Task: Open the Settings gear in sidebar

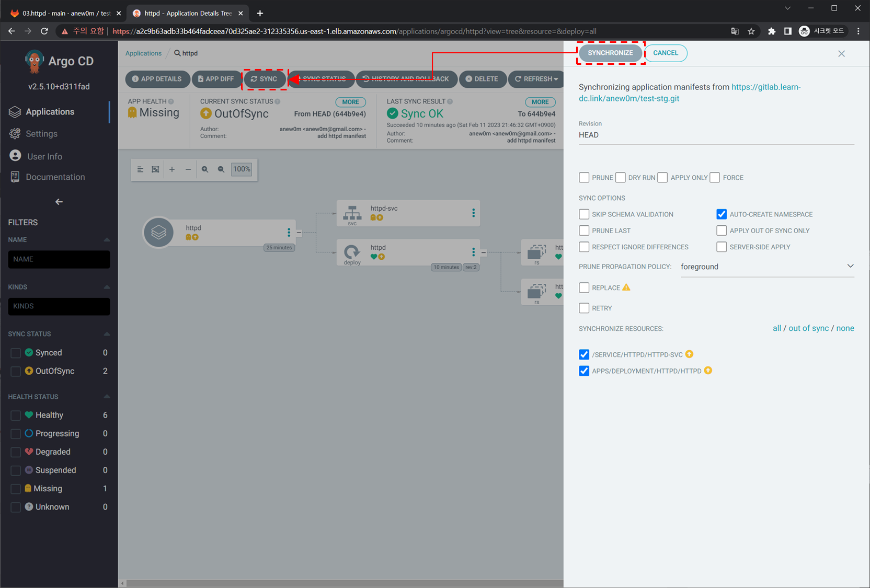Action: pyautogui.click(x=16, y=134)
